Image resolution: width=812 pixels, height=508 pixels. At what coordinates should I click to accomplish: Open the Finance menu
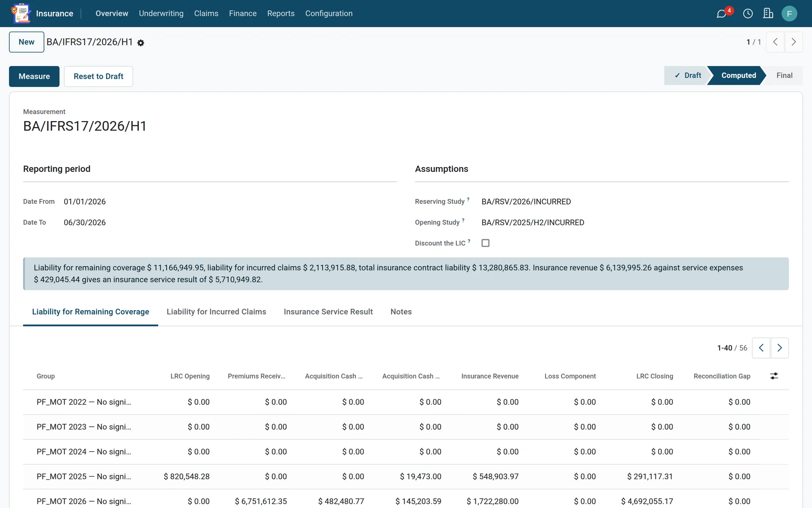pyautogui.click(x=243, y=14)
